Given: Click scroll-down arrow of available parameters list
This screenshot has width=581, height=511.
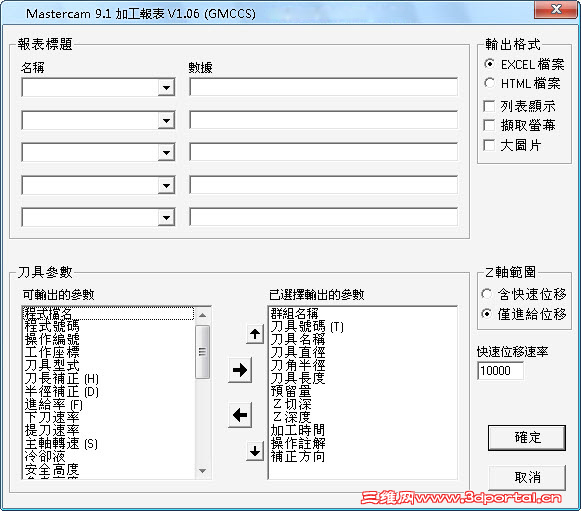Looking at the screenshot, I should pyautogui.click(x=202, y=471).
